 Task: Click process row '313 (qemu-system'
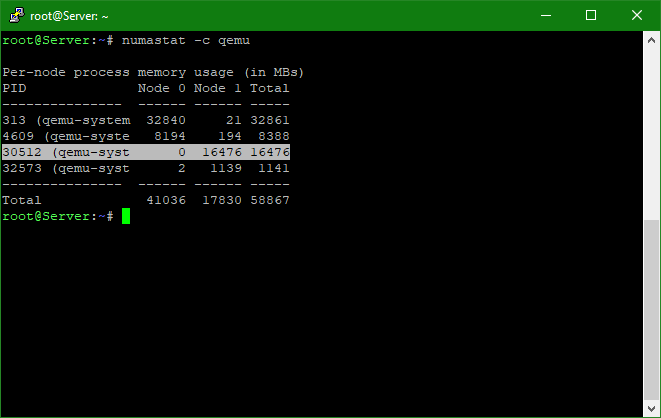pos(66,121)
